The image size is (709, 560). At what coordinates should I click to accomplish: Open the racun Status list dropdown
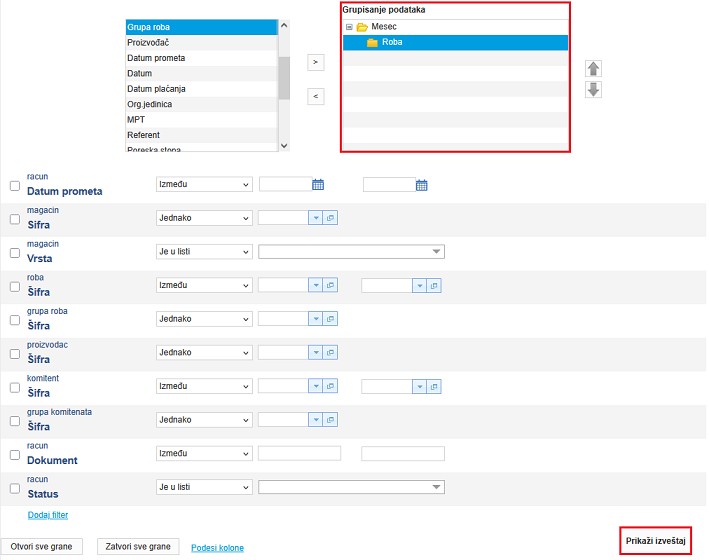[x=437, y=487]
